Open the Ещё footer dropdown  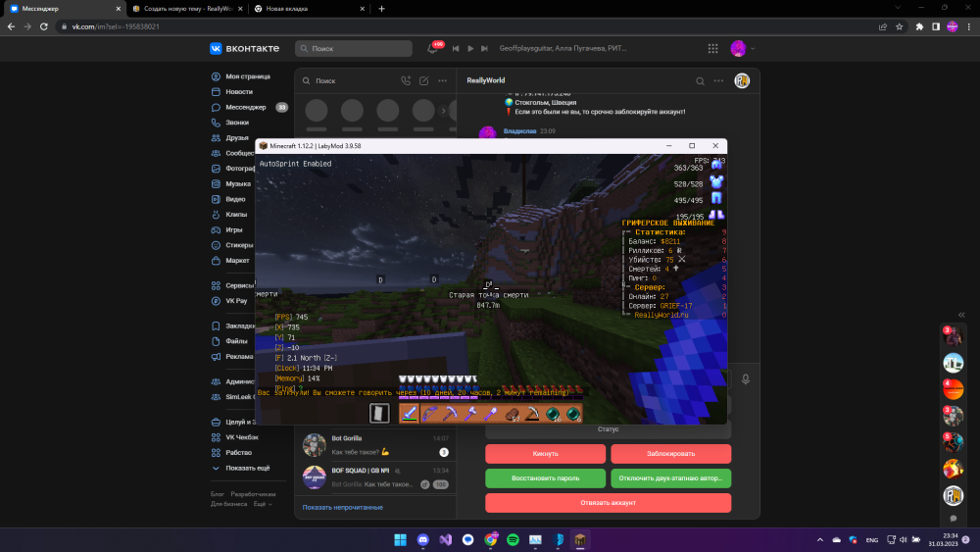263,504
